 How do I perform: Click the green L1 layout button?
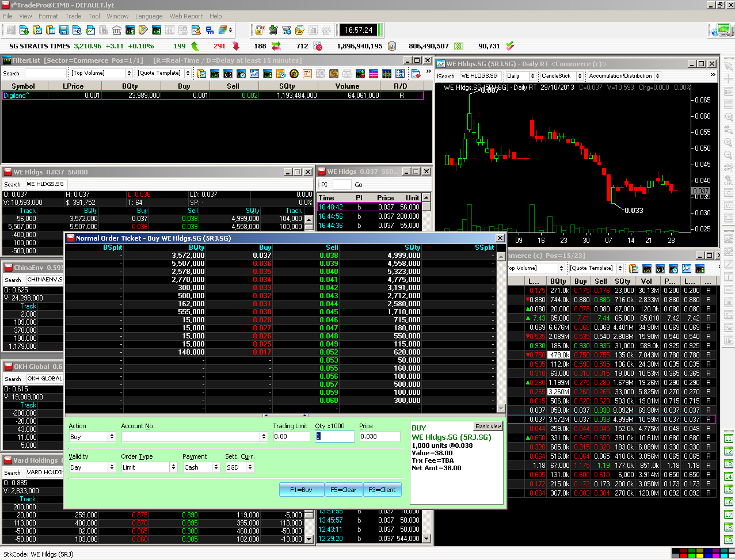(x=729, y=439)
